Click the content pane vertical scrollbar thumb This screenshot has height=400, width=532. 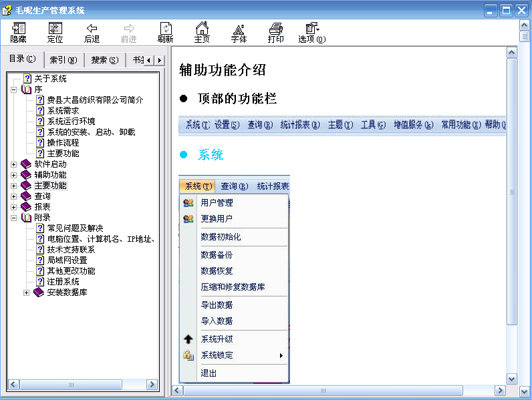point(512,192)
